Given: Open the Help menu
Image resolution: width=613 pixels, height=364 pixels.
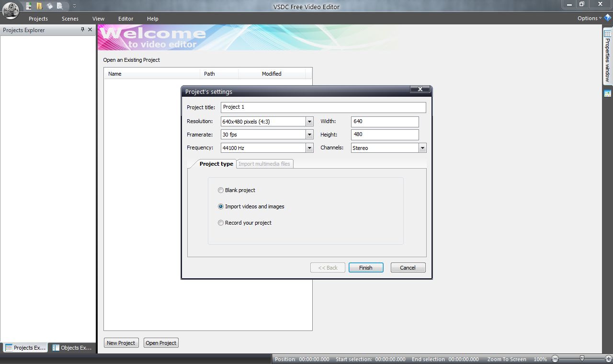Looking at the screenshot, I should point(153,19).
